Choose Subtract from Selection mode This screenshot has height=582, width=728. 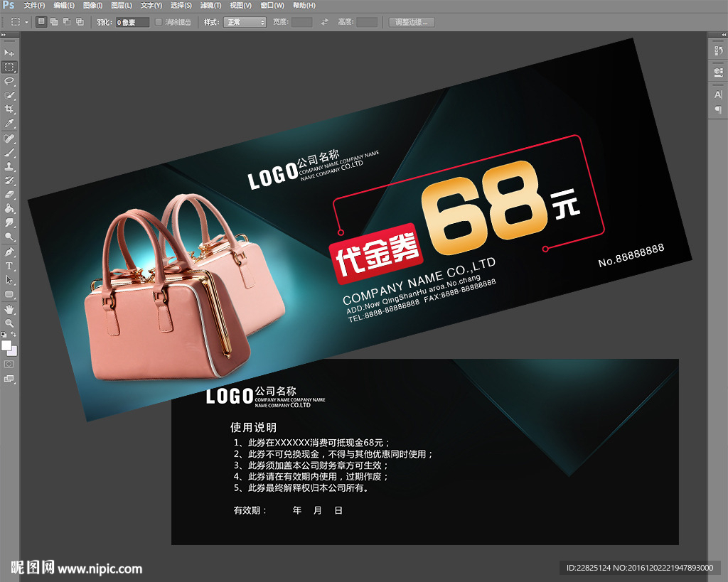click(67, 22)
